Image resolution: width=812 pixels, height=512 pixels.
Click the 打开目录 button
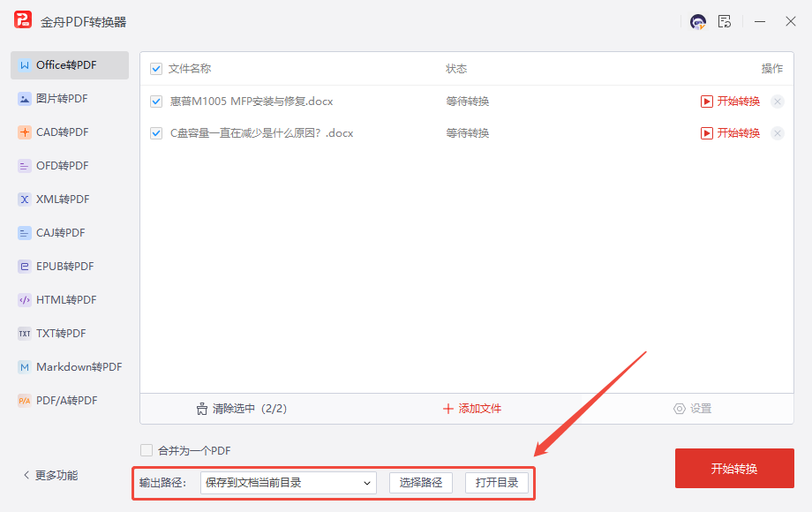pyautogui.click(x=497, y=483)
